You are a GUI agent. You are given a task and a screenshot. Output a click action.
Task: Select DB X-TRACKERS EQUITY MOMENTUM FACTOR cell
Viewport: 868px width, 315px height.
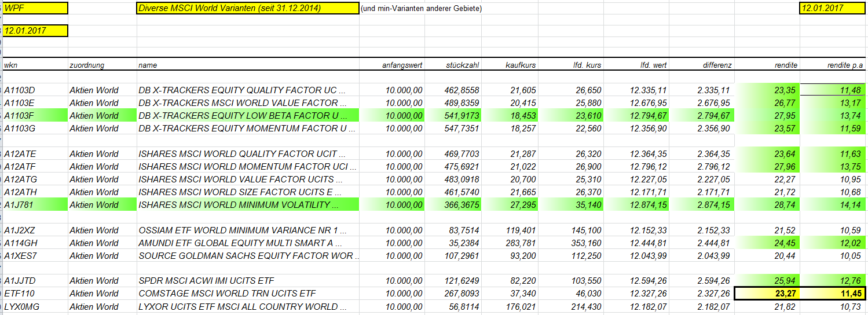(x=248, y=128)
